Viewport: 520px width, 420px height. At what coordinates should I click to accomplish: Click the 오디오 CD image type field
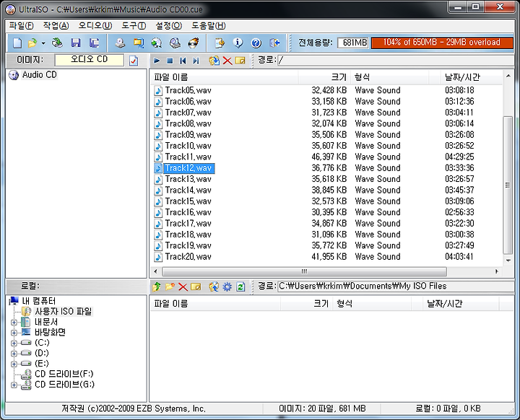click(x=90, y=60)
